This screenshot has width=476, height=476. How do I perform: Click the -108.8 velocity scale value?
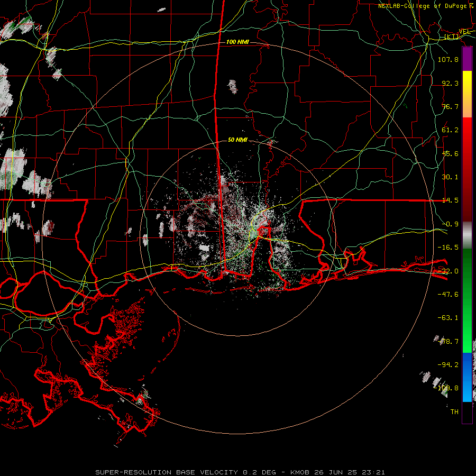[x=446, y=388]
